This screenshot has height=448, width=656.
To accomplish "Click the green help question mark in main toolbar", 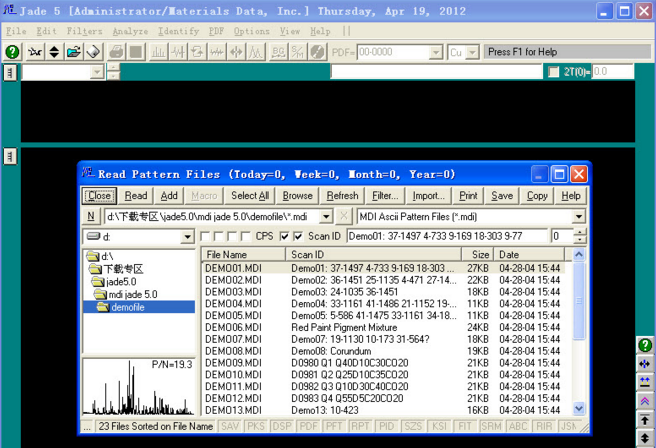I will [x=12, y=52].
